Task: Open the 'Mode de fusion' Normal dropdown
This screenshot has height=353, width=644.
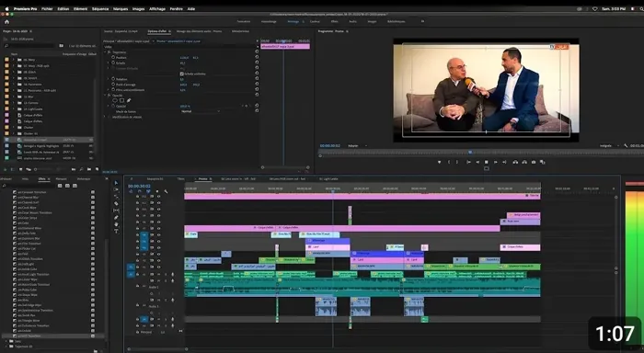Action: [x=201, y=111]
